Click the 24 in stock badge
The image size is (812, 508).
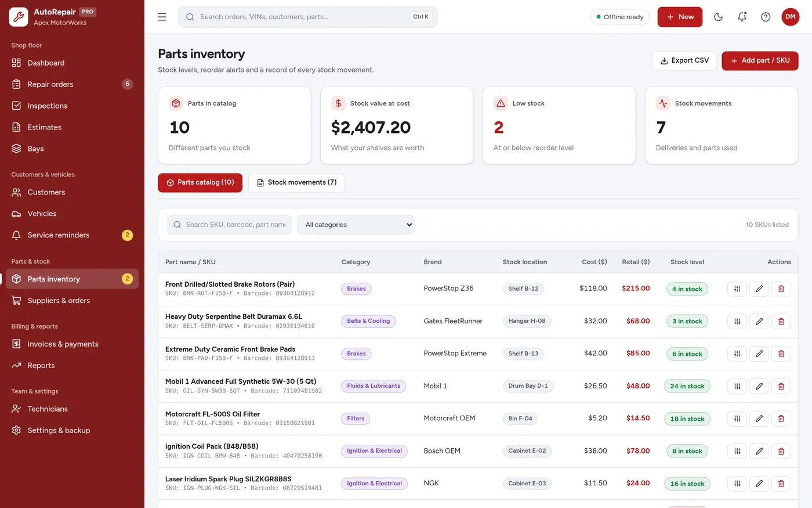click(687, 386)
